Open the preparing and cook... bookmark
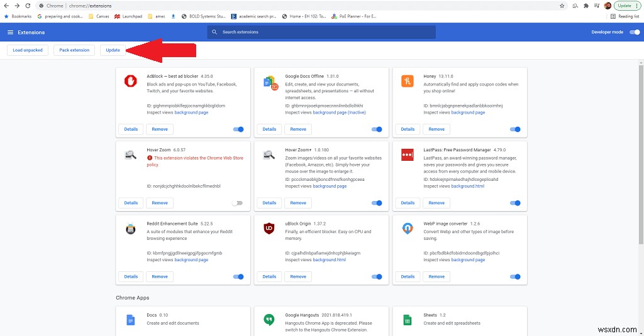The width and height of the screenshot is (644, 336). [x=60, y=16]
